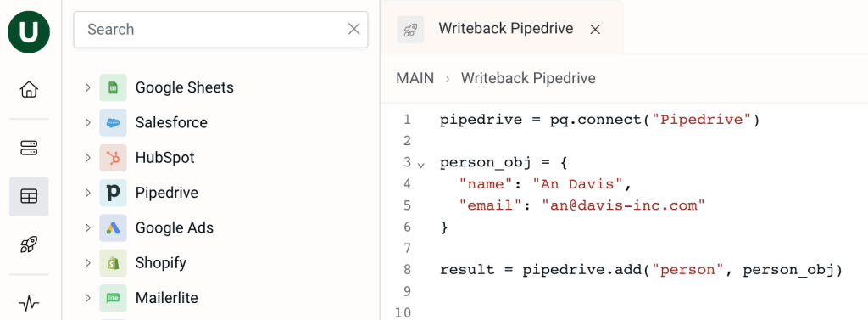Viewport: 868px width, 320px height.
Task: Select Google Sheets connection label
Action: [x=184, y=87]
